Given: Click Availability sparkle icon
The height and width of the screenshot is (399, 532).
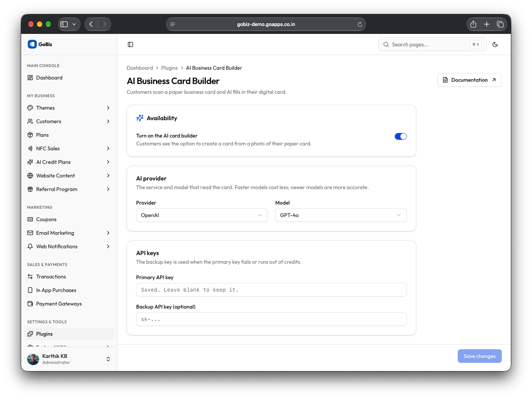Looking at the screenshot, I should click(x=140, y=118).
